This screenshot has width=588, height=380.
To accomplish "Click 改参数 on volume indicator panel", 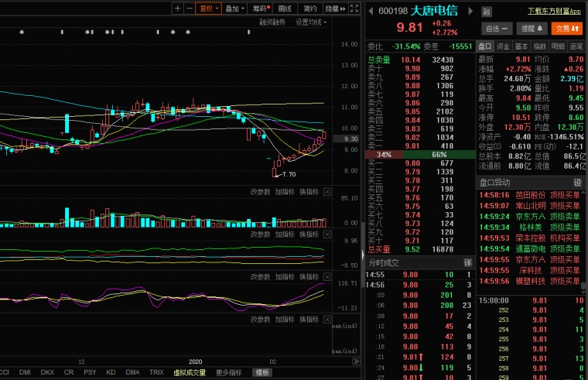I will 260,192.
